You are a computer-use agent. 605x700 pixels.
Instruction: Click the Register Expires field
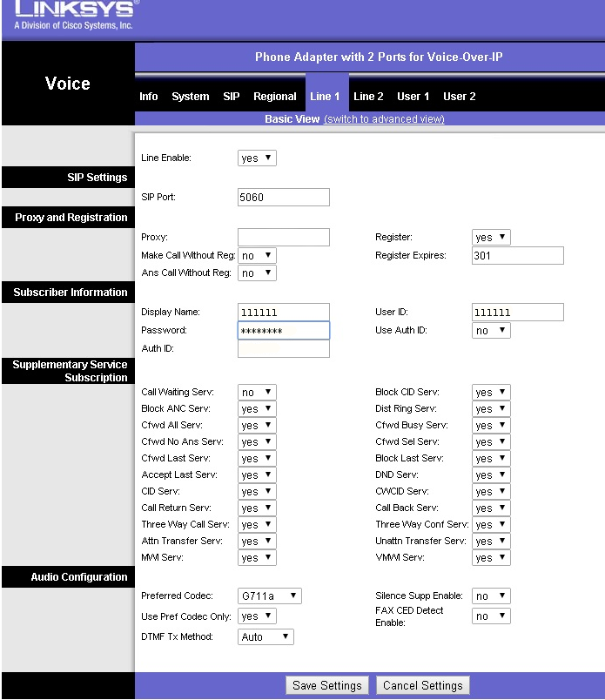[x=517, y=256]
